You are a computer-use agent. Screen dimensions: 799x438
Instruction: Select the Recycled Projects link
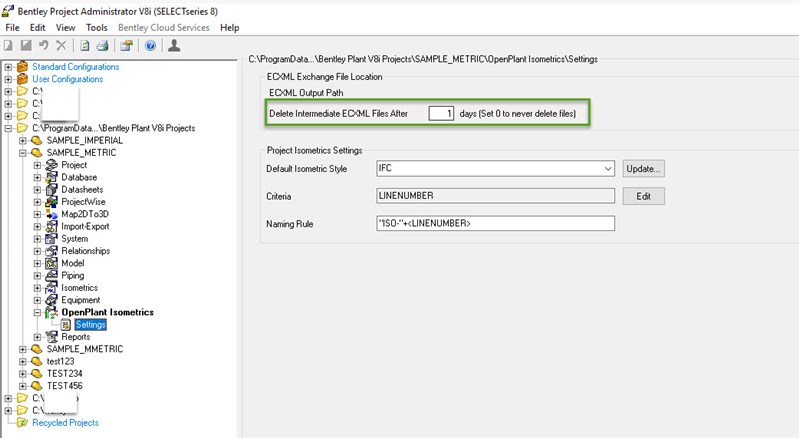tap(65, 422)
